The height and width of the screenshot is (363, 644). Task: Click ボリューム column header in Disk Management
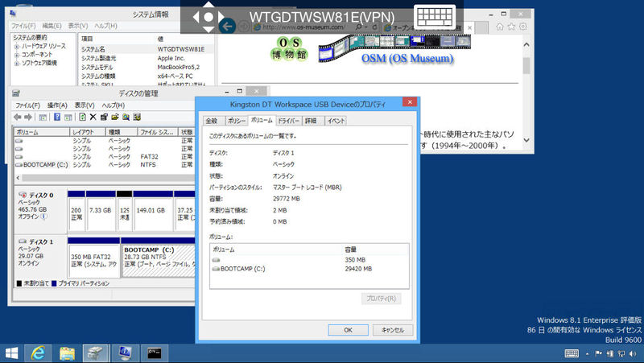[x=42, y=132]
